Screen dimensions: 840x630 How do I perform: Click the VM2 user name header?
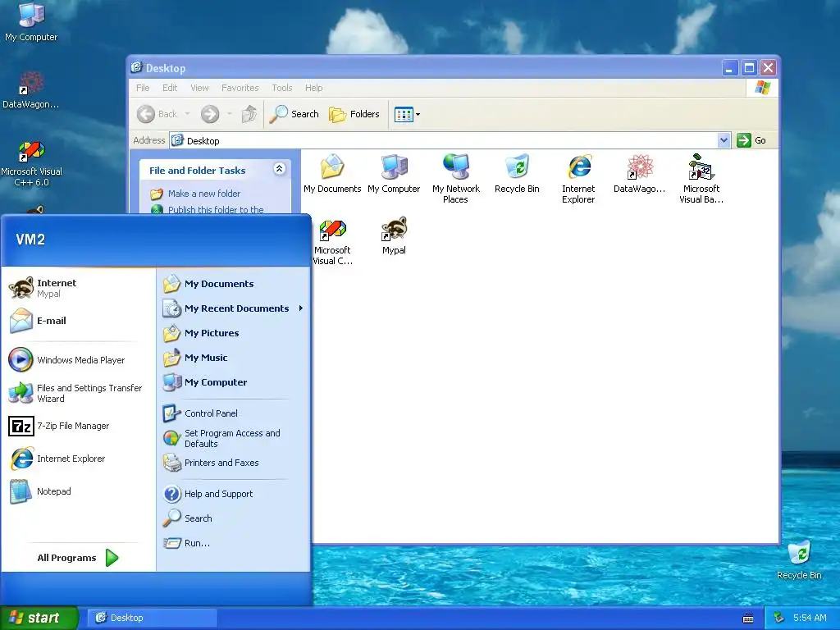pos(30,239)
